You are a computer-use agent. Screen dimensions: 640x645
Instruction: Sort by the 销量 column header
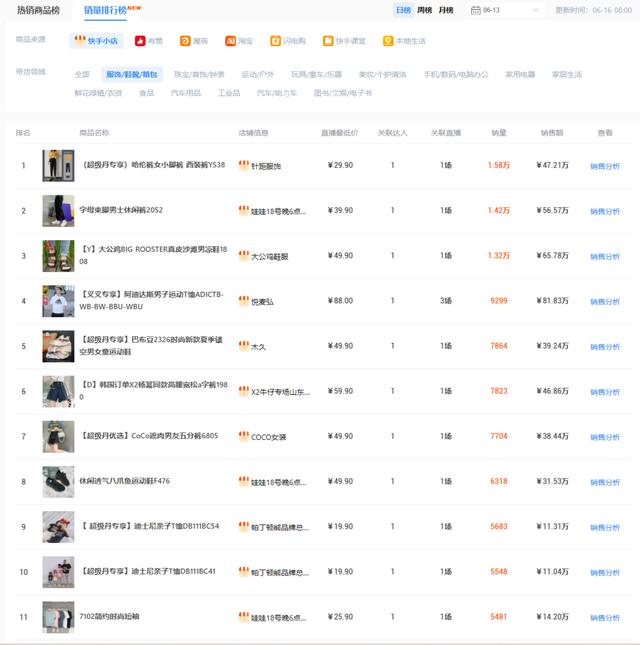tap(498, 133)
